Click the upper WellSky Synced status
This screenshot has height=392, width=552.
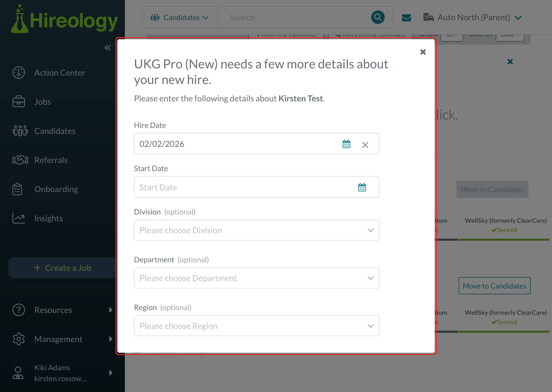[x=504, y=230]
